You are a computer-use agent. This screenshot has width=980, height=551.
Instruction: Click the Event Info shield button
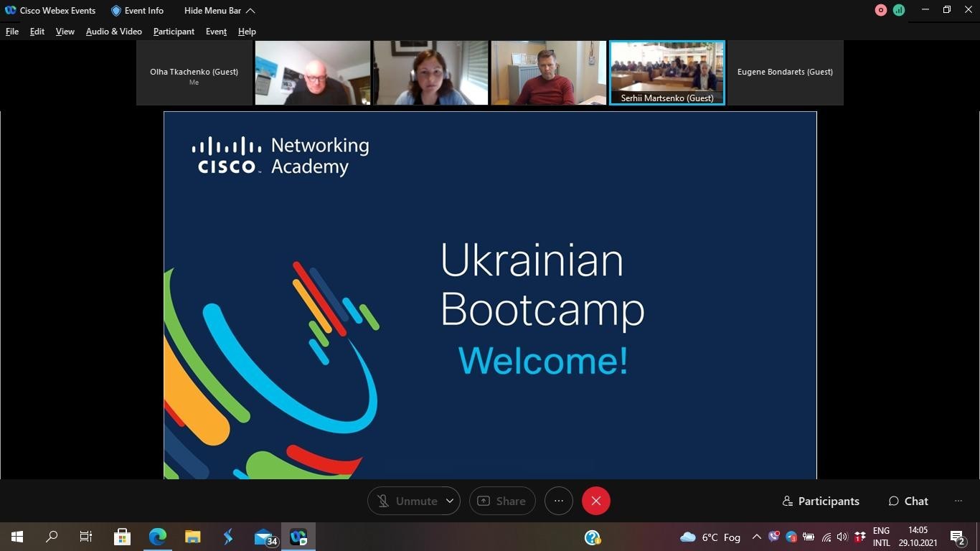pyautogui.click(x=137, y=11)
